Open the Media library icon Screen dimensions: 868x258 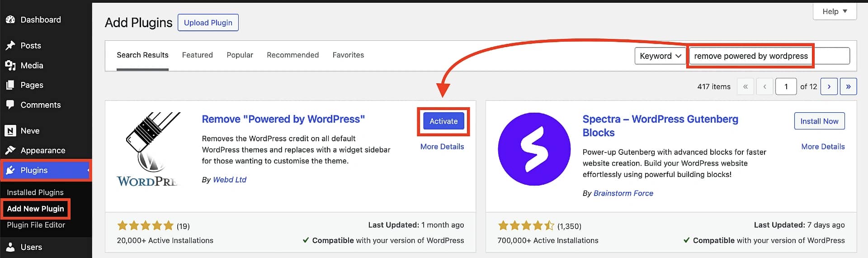[x=10, y=65]
